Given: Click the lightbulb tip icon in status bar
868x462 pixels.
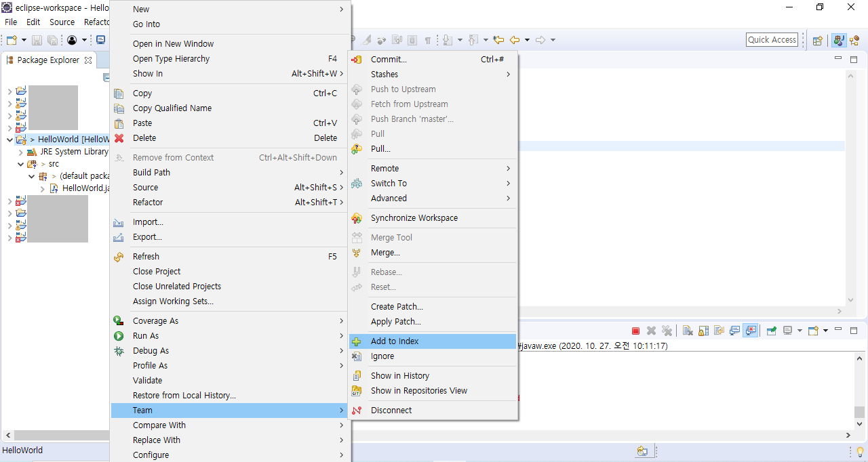Looking at the screenshot, I should point(860,451).
